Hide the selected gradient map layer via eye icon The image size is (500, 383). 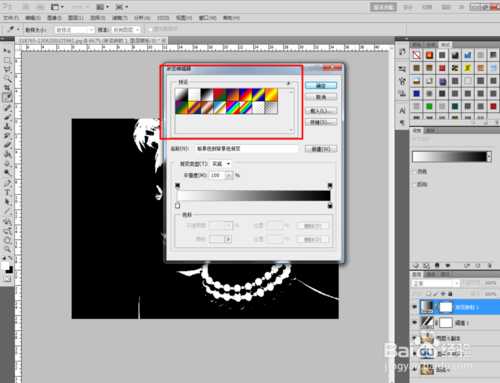[415, 307]
